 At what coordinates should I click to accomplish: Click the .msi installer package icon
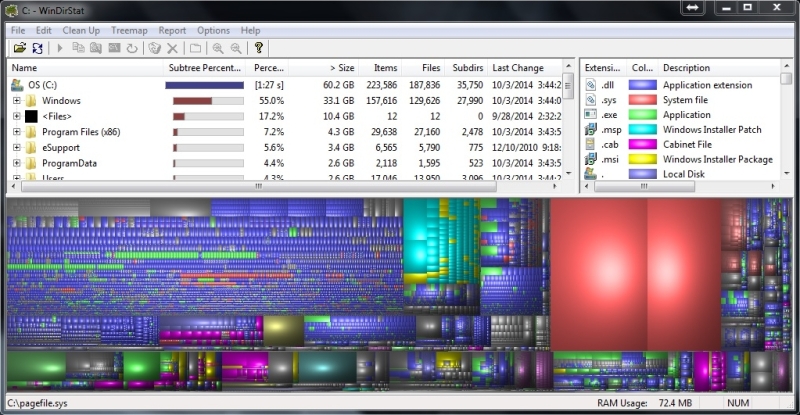tap(590, 159)
